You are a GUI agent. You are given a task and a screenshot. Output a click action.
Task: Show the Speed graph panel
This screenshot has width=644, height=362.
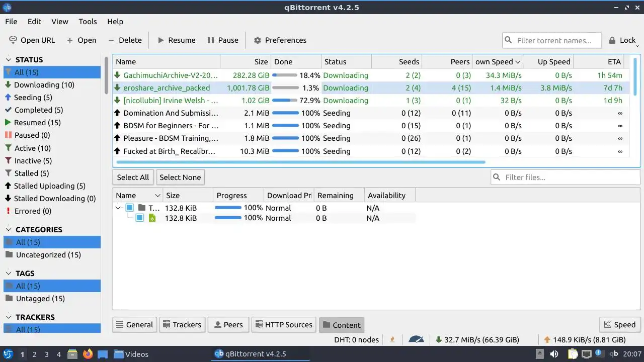620,325
